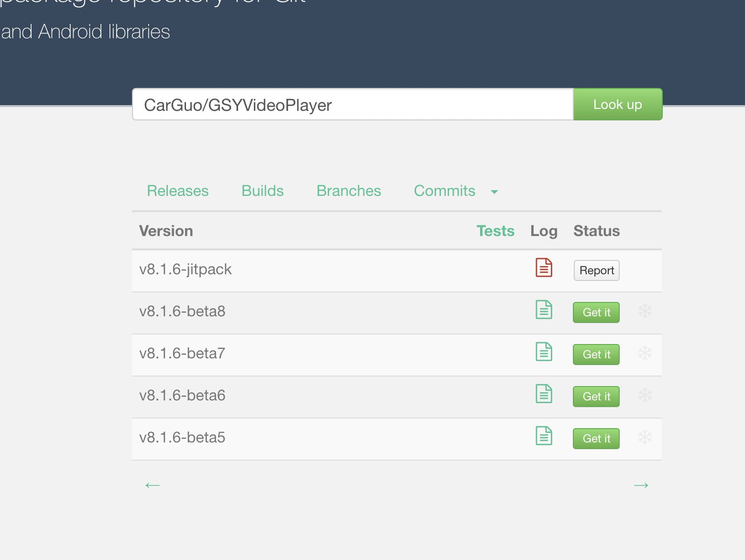The image size is (745, 560).
Task: Toggle the snowflake icon for v8.1.6-beta5
Action: point(645,438)
